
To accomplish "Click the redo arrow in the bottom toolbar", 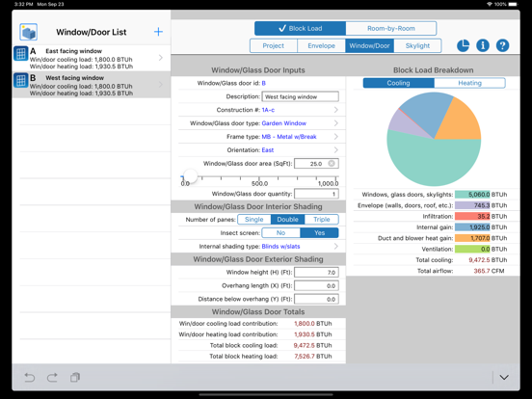I will (52, 377).
